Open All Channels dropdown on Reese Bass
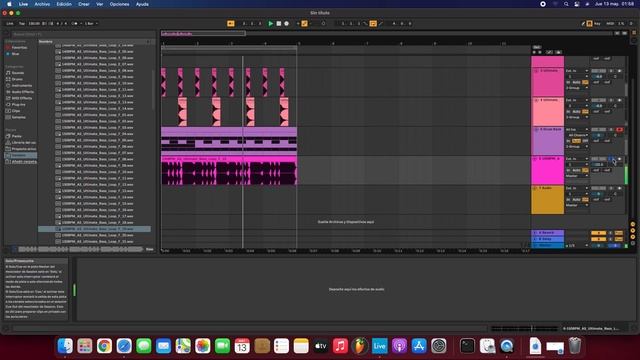The width and height of the screenshot is (640, 360). [x=577, y=135]
